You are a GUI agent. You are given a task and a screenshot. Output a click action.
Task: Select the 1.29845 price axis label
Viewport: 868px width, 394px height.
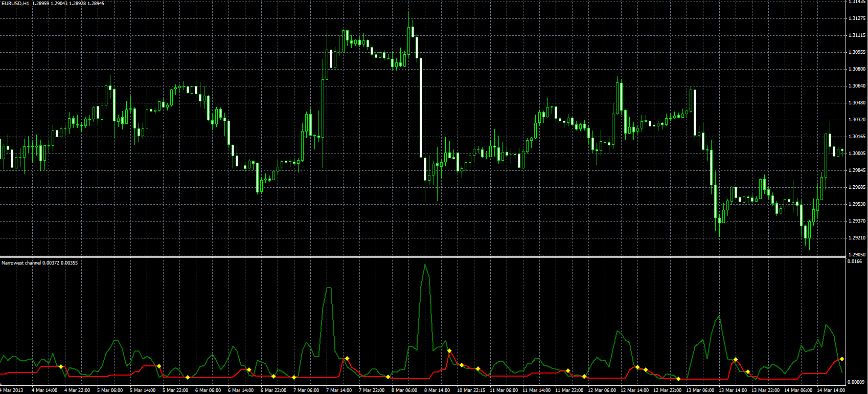click(857, 170)
